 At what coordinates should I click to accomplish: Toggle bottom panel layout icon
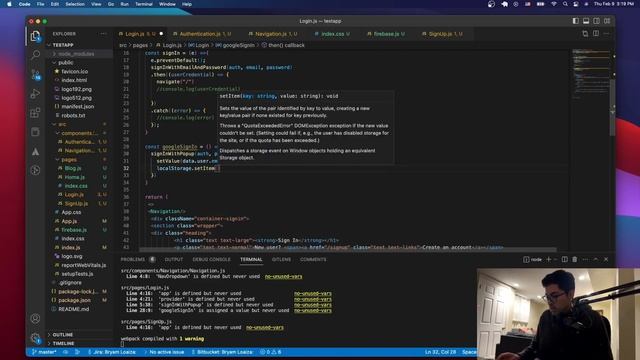tap(586, 21)
